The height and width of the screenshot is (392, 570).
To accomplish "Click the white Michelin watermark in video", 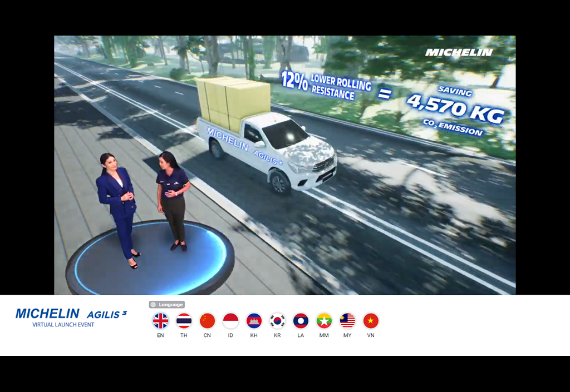I will 459,52.
